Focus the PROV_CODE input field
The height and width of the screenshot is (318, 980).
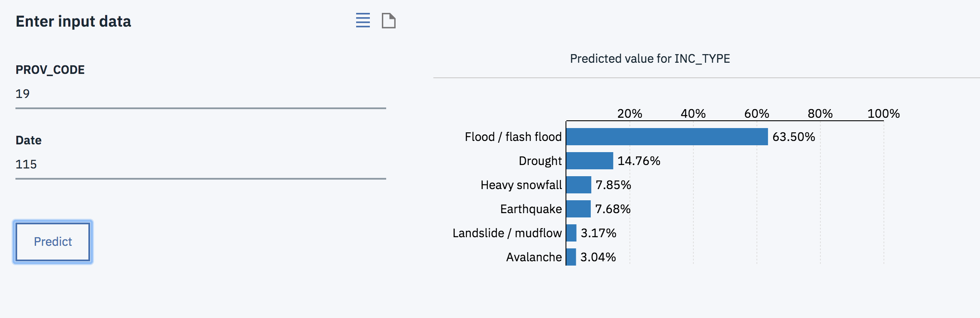(x=200, y=94)
